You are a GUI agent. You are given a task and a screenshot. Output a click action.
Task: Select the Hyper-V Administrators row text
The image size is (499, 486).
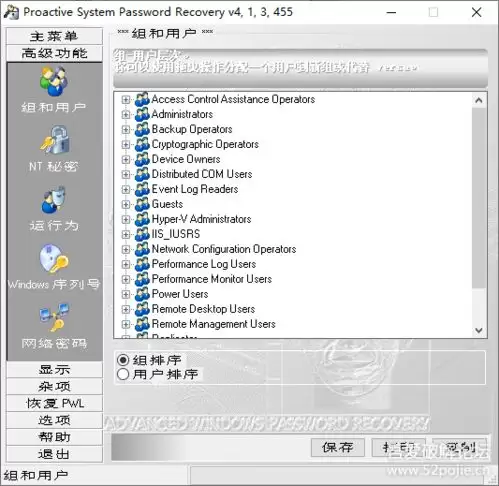pyautogui.click(x=202, y=219)
